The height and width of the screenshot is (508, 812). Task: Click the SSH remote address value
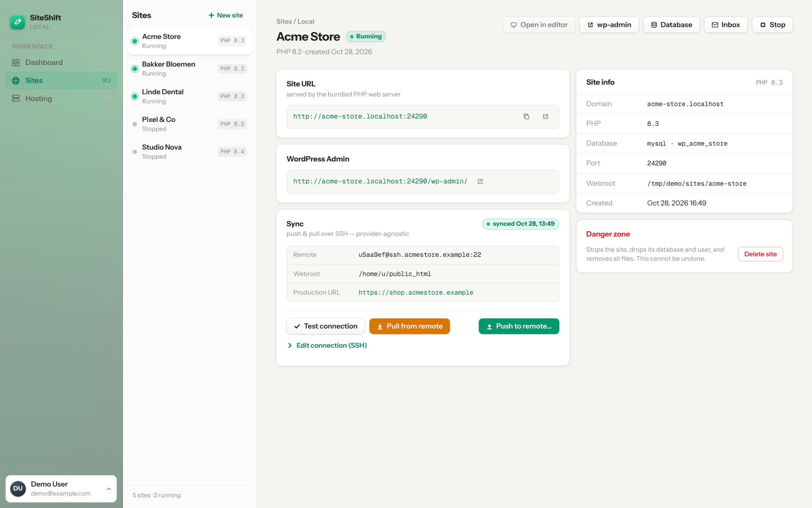420,255
